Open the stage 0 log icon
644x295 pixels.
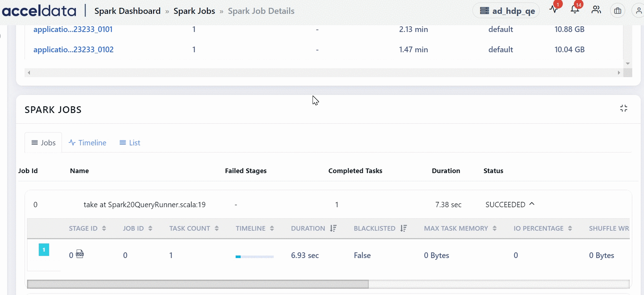pyautogui.click(x=80, y=254)
